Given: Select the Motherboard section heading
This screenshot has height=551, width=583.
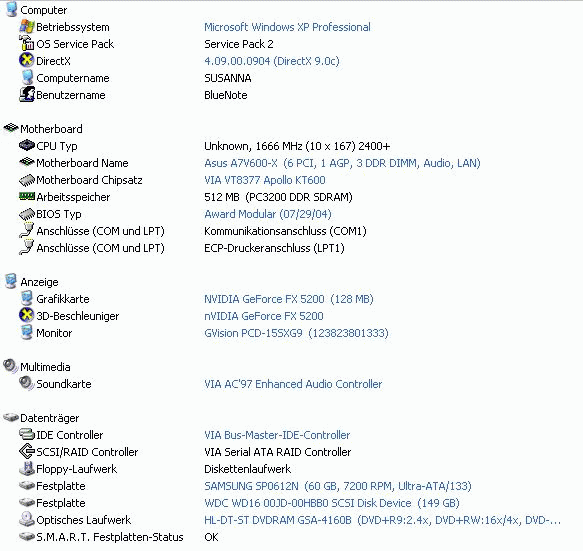Looking at the screenshot, I should pos(51,129).
